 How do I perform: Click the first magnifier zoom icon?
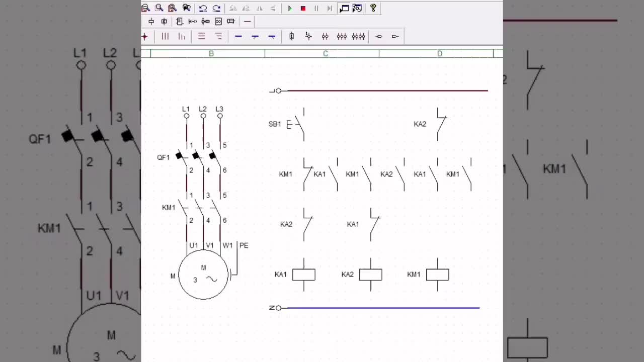145,8
